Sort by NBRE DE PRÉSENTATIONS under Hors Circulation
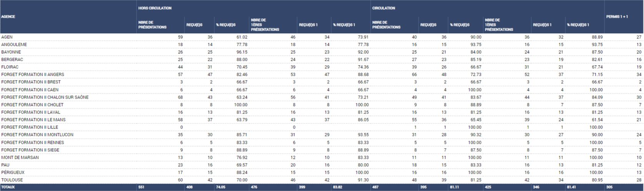Viewport: 644px width, 191px height. point(152,25)
